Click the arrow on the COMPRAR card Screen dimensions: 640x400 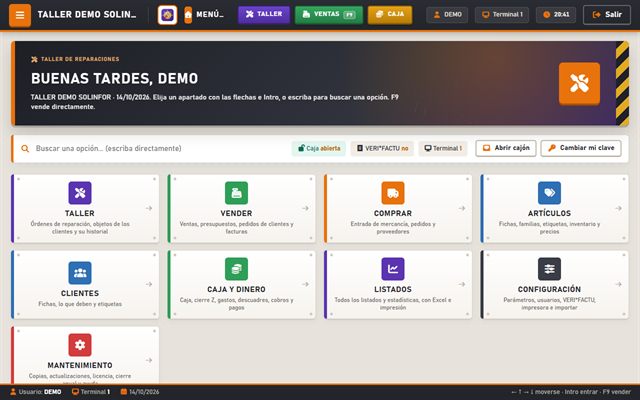[x=462, y=208]
